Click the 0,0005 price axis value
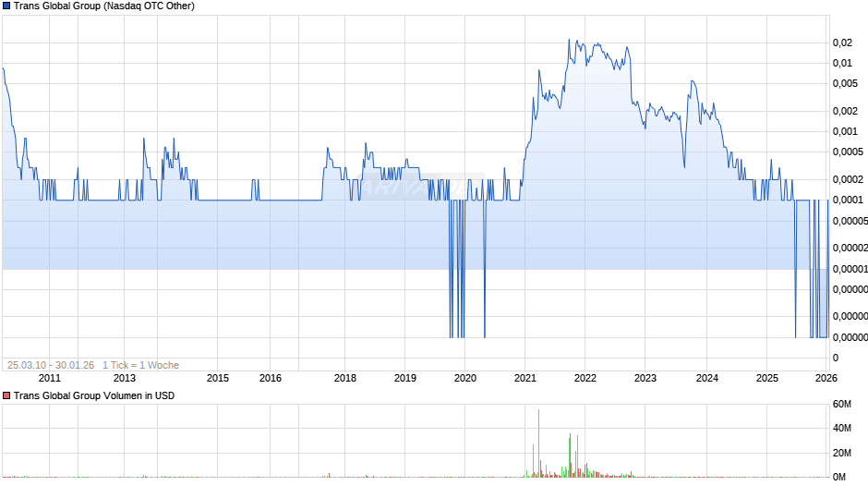 coord(848,152)
